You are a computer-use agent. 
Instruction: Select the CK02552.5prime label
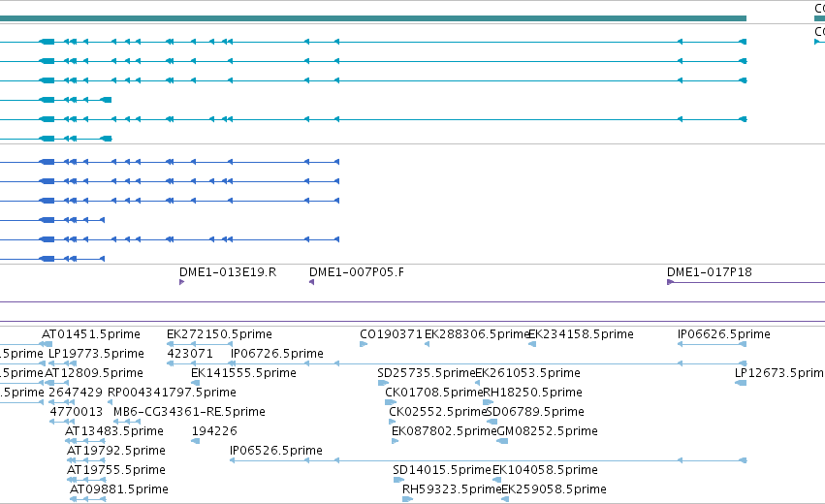point(438,412)
